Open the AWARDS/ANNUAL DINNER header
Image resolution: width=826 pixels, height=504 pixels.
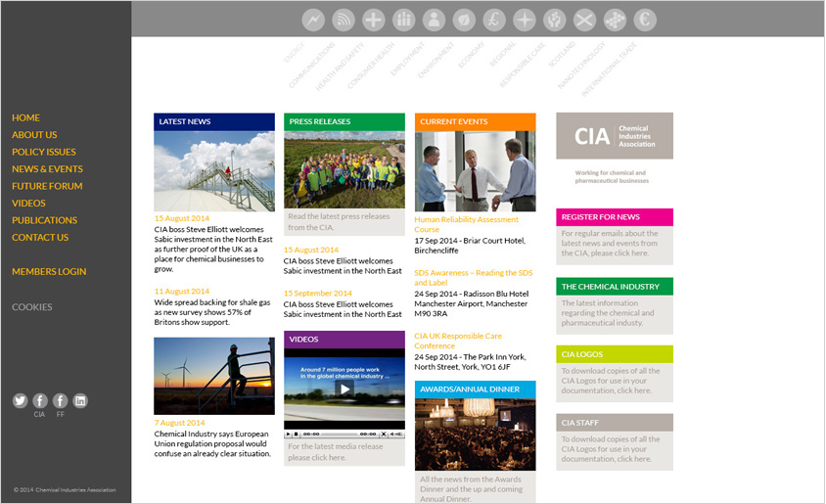coord(476,389)
